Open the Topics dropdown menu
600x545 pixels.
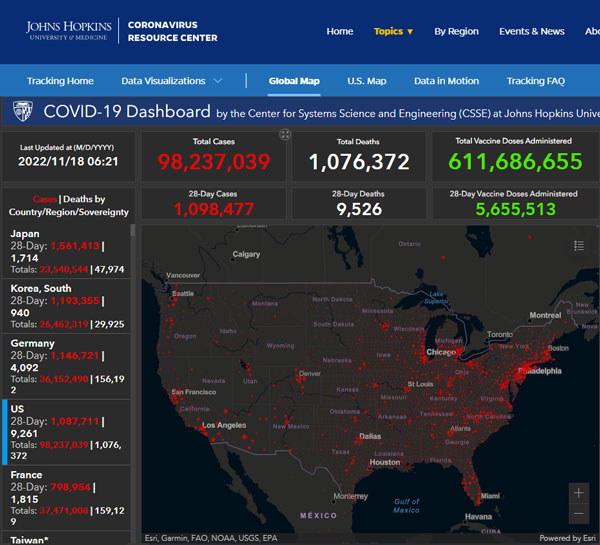pyautogui.click(x=393, y=31)
